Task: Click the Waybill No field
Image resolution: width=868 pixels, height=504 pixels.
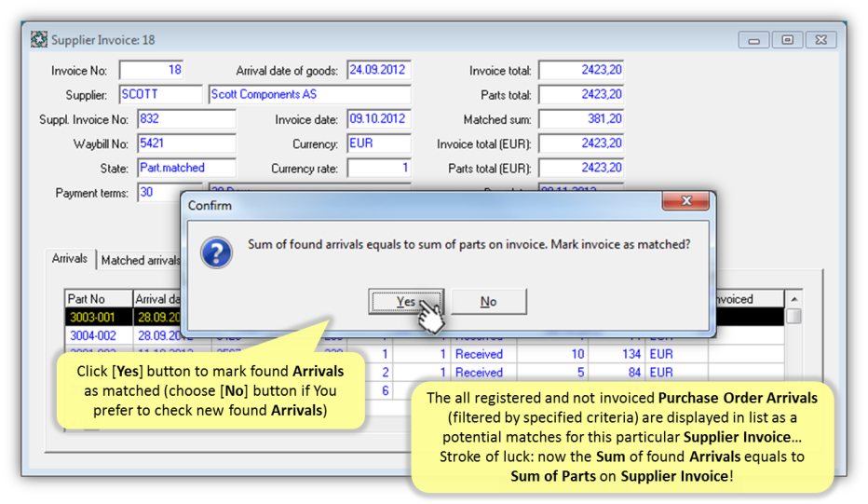Action: click(185, 143)
